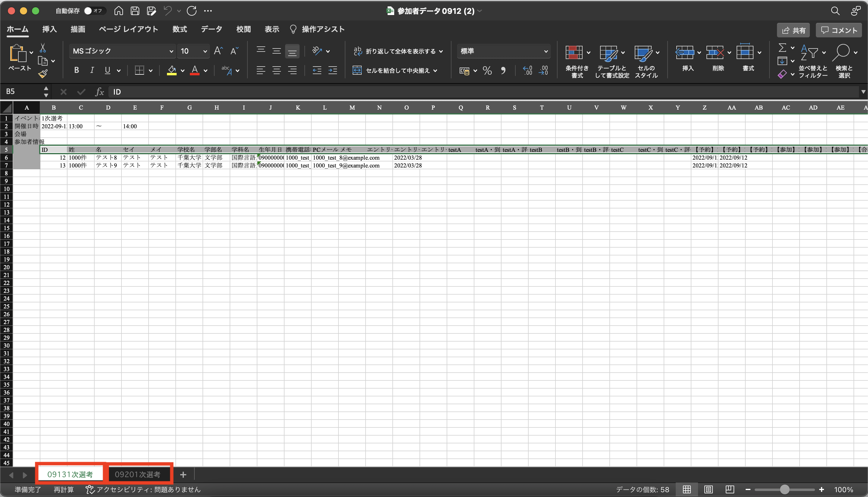Image resolution: width=868 pixels, height=497 pixels.
Task: Open the MS Gothic font name dropdown
Action: click(171, 51)
